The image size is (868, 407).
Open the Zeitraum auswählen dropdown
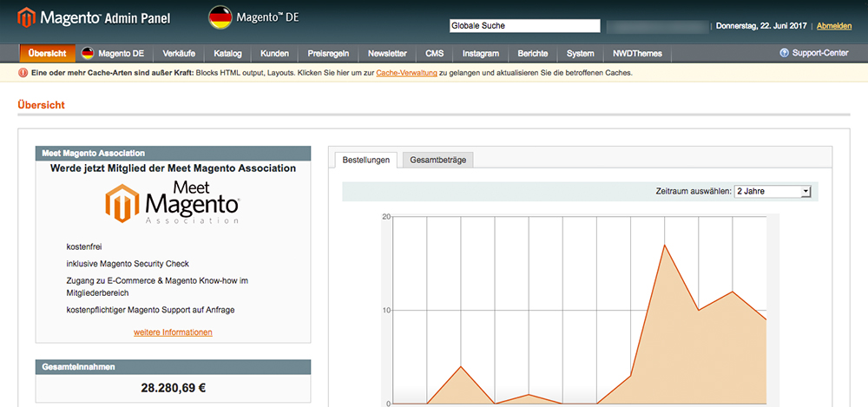coord(773,192)
